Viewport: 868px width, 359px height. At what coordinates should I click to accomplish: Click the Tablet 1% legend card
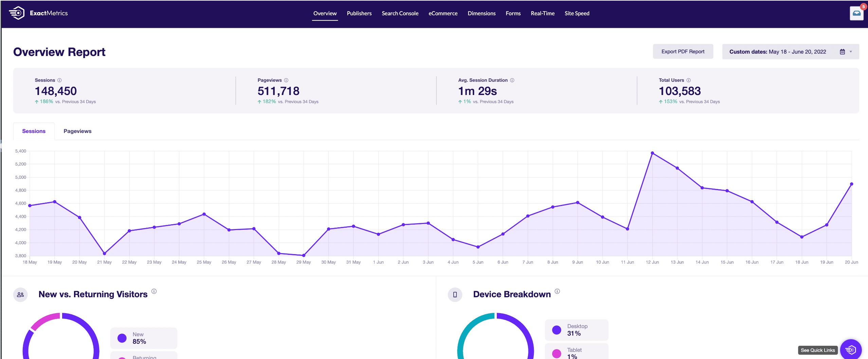[x=577, y=352]
